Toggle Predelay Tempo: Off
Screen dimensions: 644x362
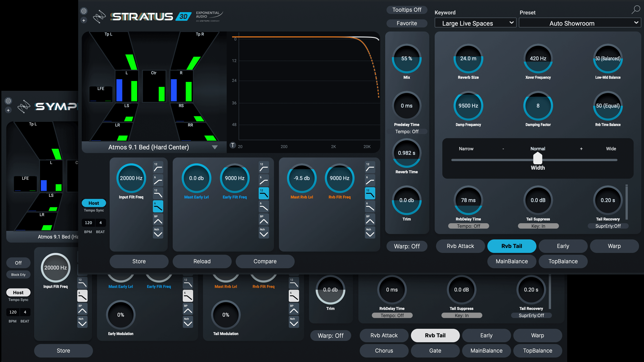pyautogui.click(x=407, y=131)
